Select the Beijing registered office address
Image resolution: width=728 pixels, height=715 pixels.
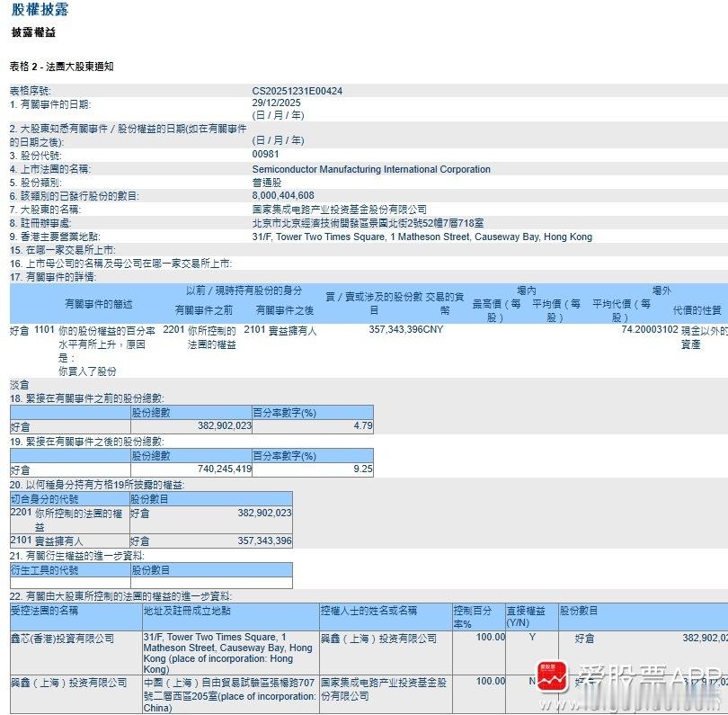coord(368,223)
